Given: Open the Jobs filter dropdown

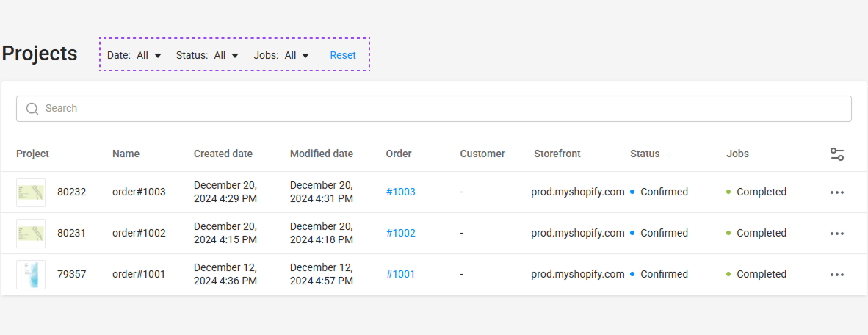Looking at the screenshot, I should (281, 55).
